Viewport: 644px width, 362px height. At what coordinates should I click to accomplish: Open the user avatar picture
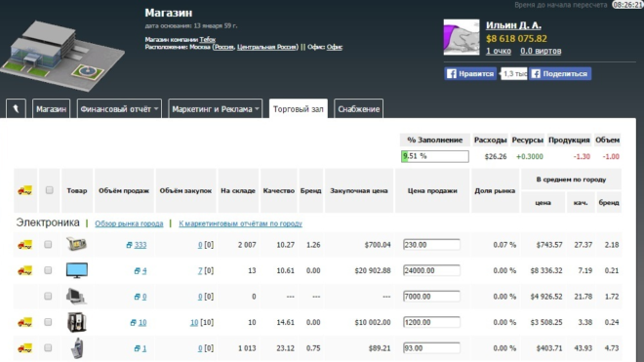click(462, 37)
